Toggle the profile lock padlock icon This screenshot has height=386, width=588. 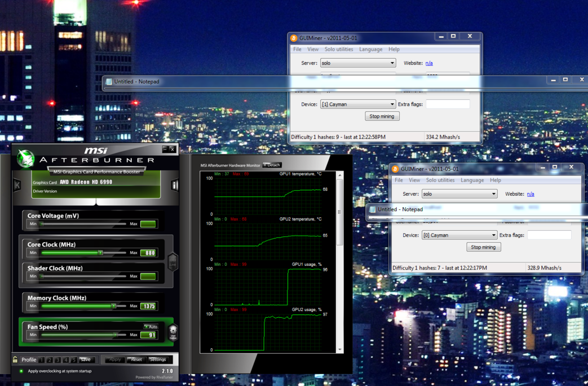pos(15,359)
